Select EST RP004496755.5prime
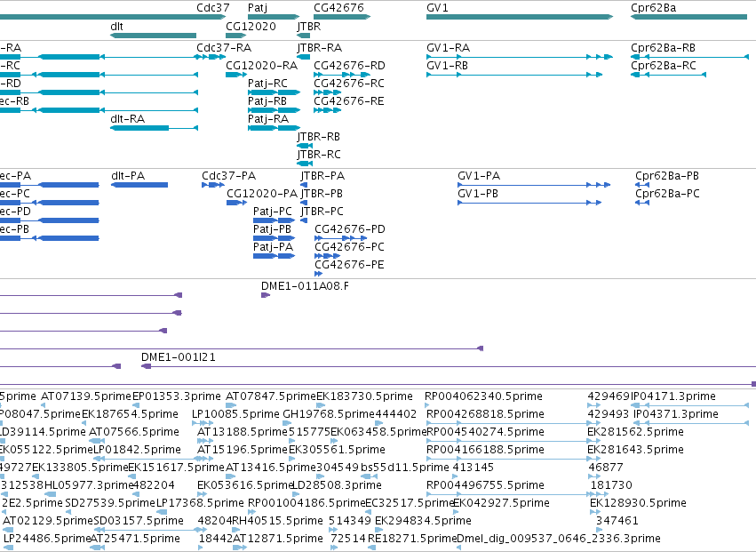 [x=486, y=485]
